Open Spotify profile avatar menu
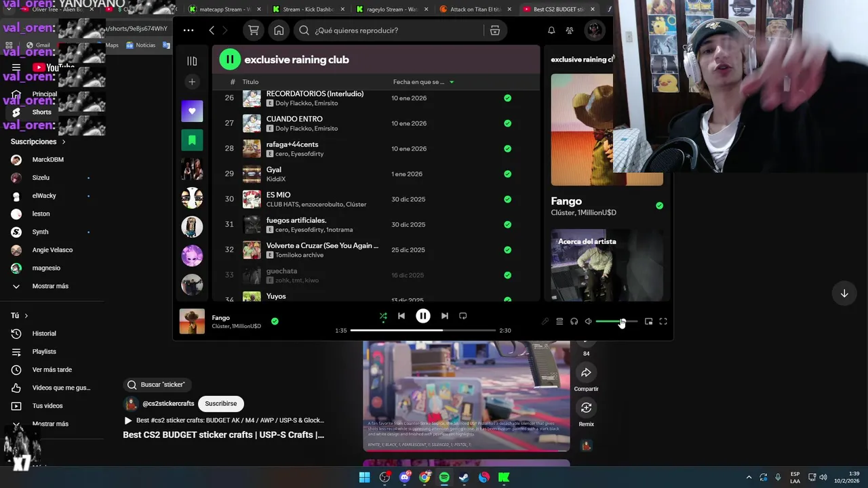Screen dimensions: 868x488 pyautogui.click(x=595, y=30)
